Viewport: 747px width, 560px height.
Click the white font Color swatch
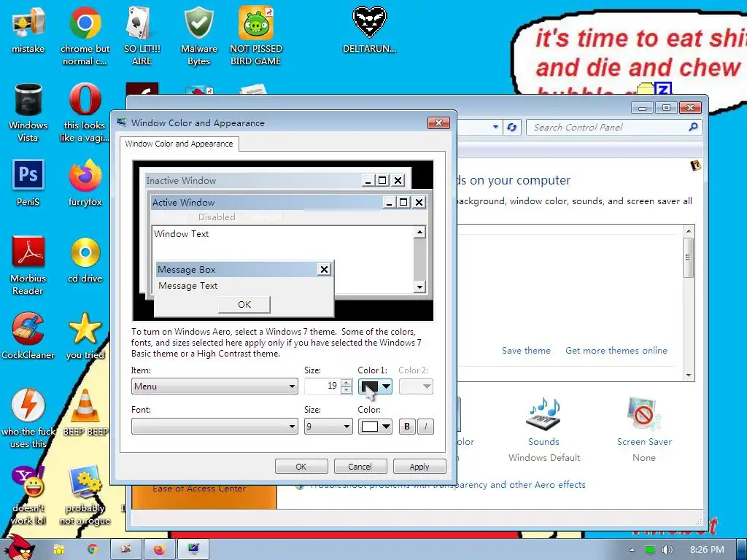coord(370,426)
